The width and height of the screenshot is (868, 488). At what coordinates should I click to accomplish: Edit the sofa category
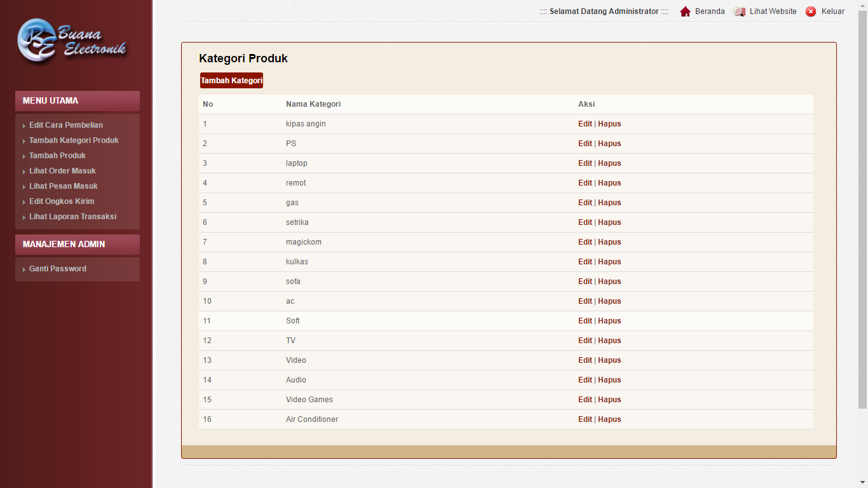[x=585, y=281]
